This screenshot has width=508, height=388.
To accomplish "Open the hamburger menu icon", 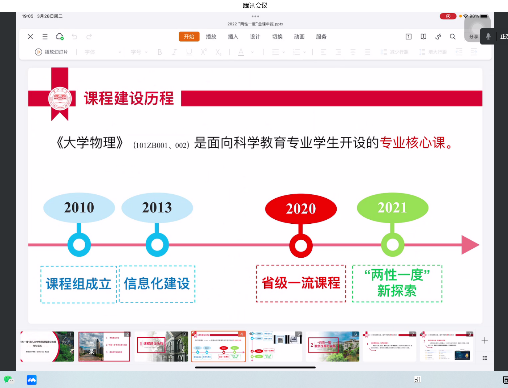I will 45,37.
